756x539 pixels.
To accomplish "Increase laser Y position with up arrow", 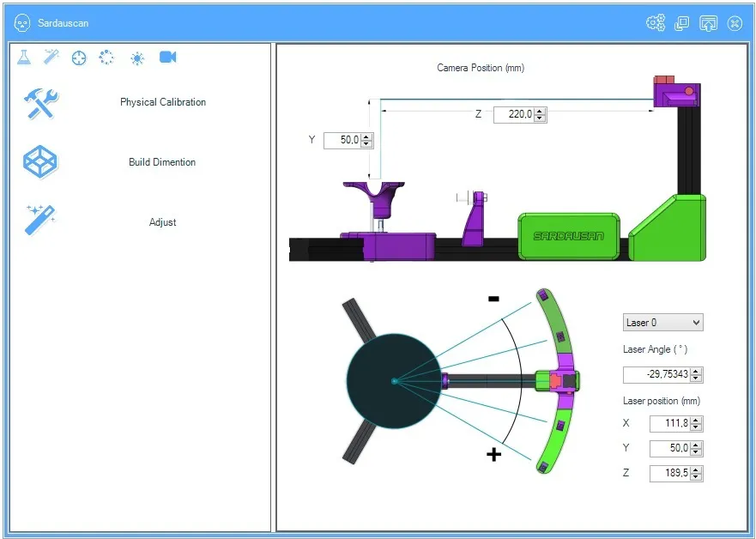I will [696, 445].
